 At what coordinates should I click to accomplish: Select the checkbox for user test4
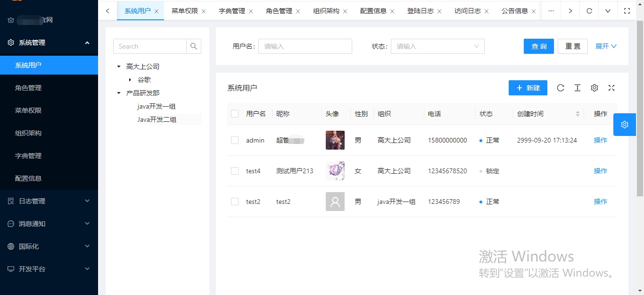(x=234, y=171)
